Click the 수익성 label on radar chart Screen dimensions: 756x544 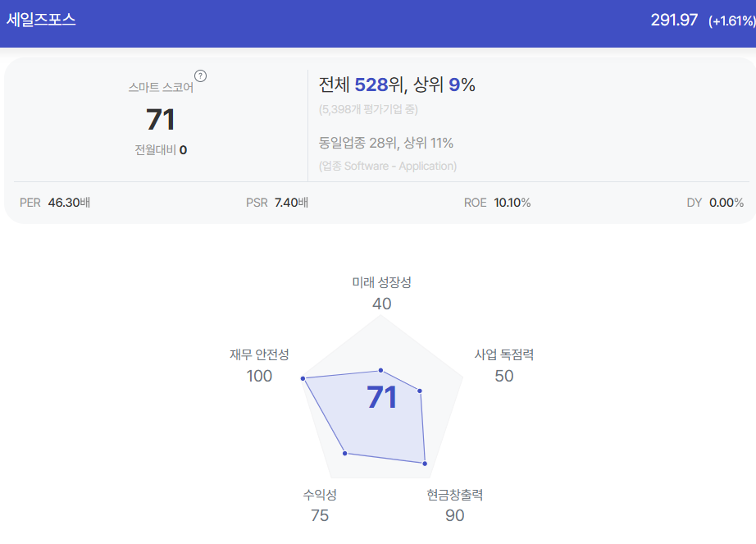(x=320, y=494)
